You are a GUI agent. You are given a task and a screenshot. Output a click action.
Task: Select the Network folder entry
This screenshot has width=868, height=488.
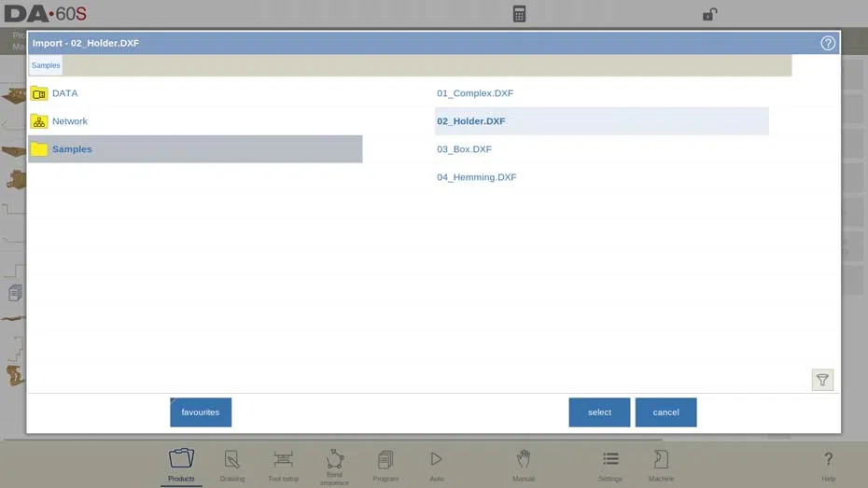pos(195,121)
